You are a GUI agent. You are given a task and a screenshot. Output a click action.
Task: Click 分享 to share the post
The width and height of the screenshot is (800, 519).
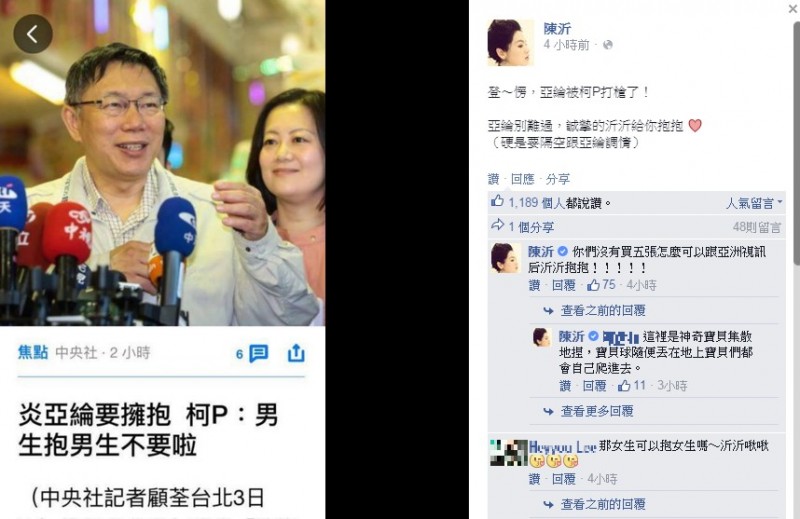[x=558, y=179]
